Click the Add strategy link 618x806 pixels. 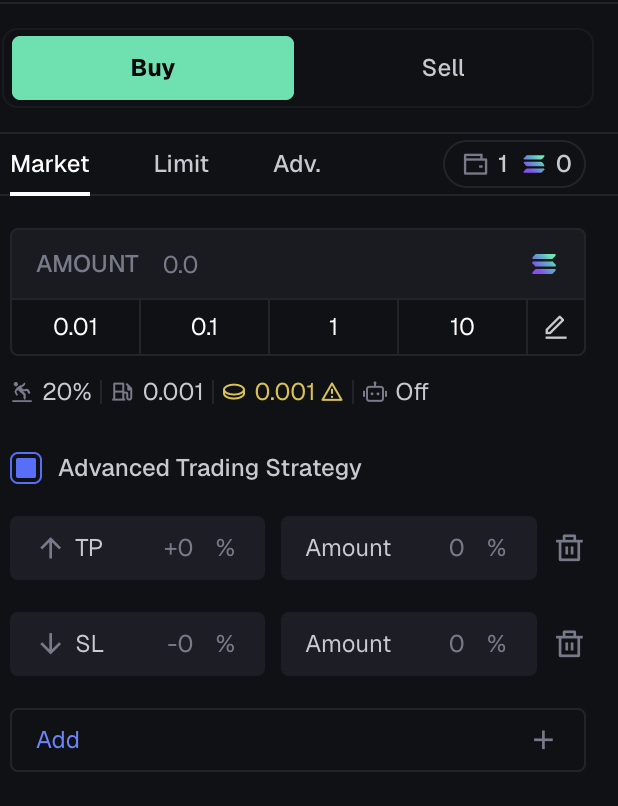(58, 740)
